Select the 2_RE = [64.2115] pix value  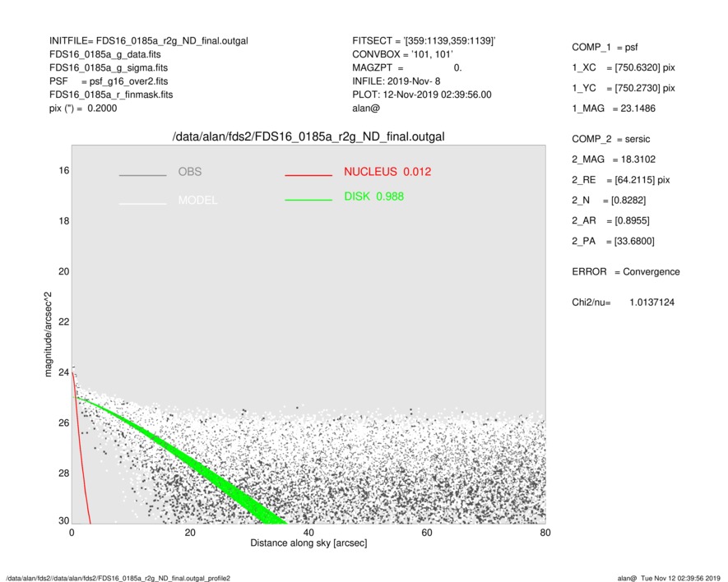(x=621, y=180)
